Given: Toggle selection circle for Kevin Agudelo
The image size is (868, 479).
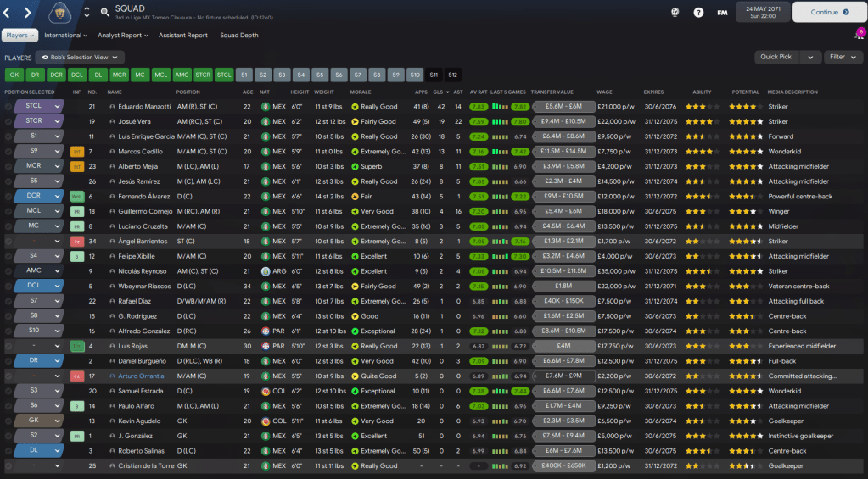Looking at the screenshot, I should pos(8,421).
